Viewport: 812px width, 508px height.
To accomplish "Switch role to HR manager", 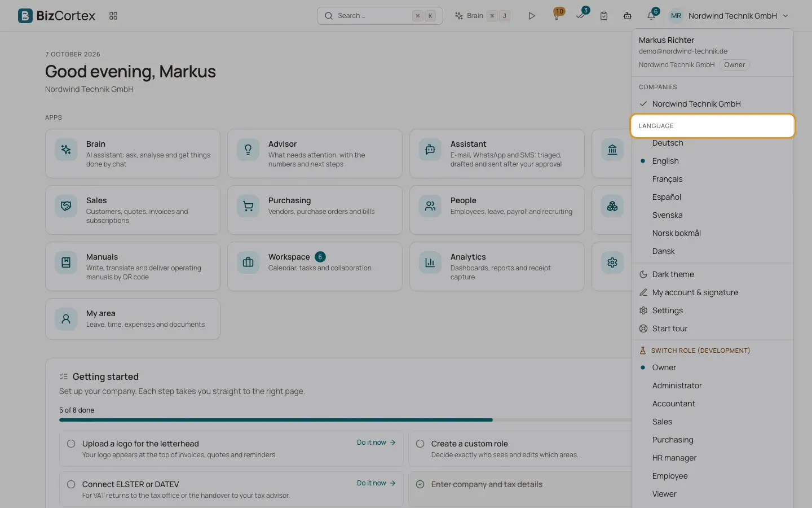I will click(x=713, y=458).
